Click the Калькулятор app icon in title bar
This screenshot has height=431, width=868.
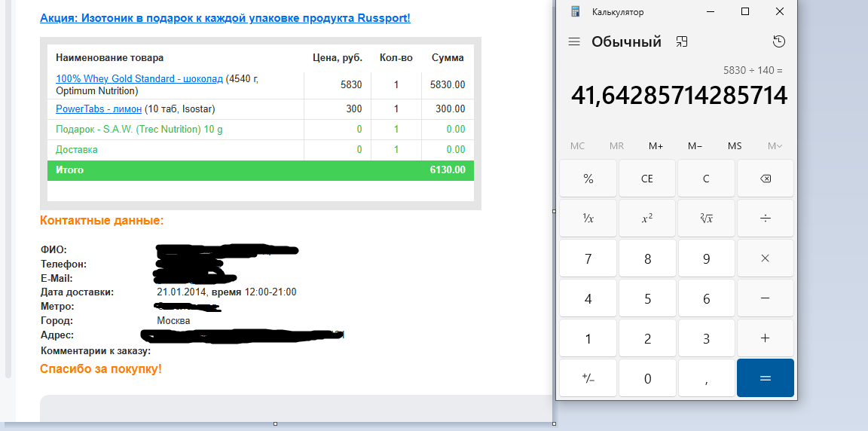pyautogui.click(x=576, y=11)
